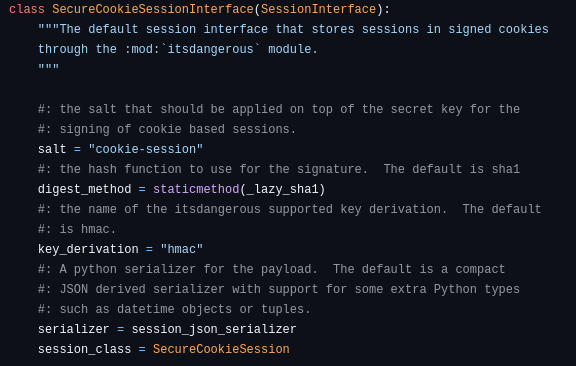Click the "hmac" string literal
Screen dimensions: 576x366
point(181,249)
